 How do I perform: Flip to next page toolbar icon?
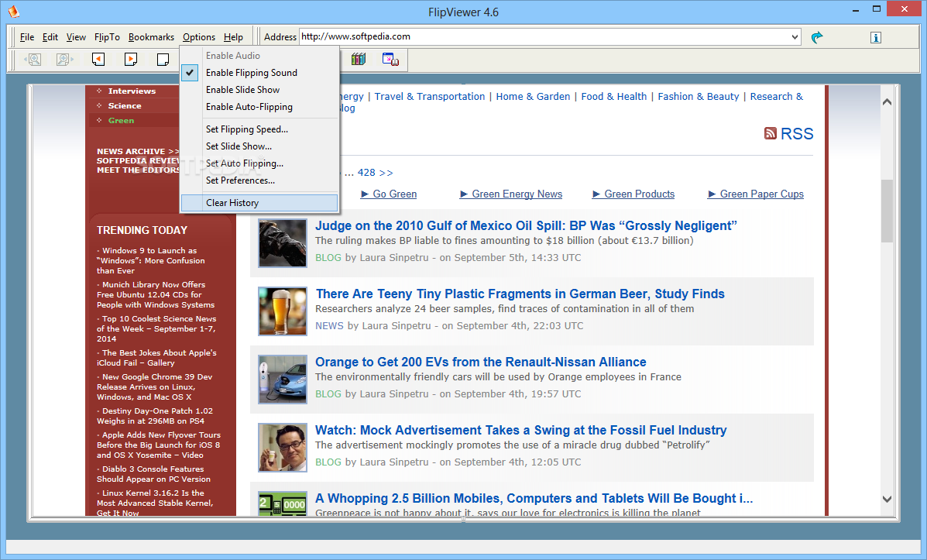pos(131,59)
